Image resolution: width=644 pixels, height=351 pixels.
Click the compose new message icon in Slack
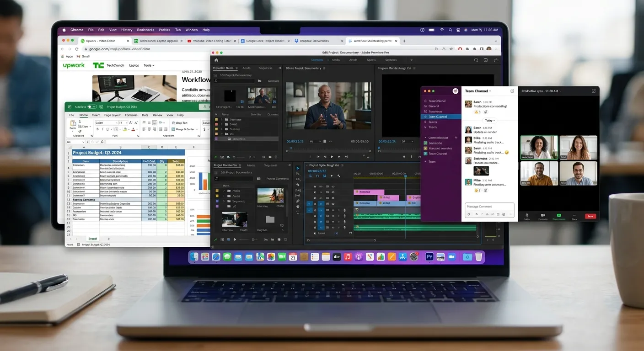click(512, 91)
